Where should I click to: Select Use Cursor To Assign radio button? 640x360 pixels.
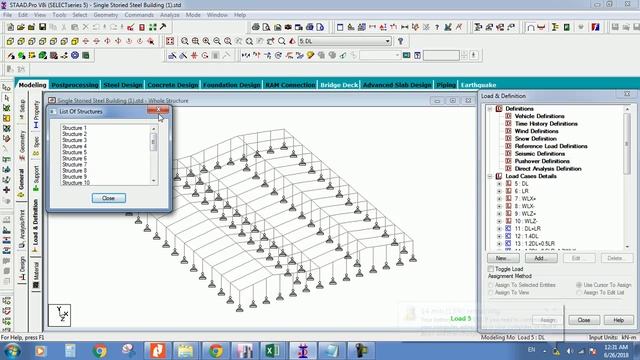(x=579, y=285)
